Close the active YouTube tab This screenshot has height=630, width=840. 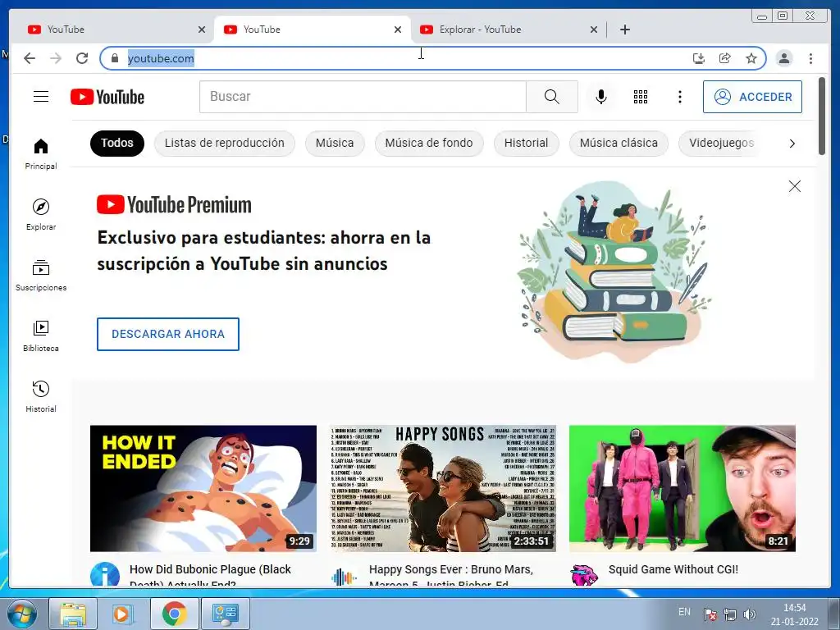[x=398, y=30]
